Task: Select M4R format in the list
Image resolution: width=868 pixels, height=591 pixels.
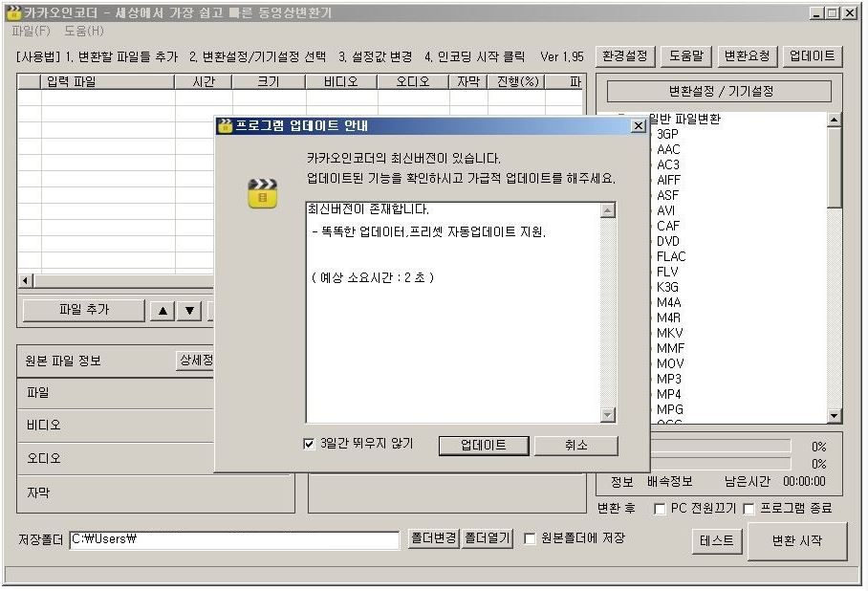Action: pyautogui.click(x=669, y=317)
